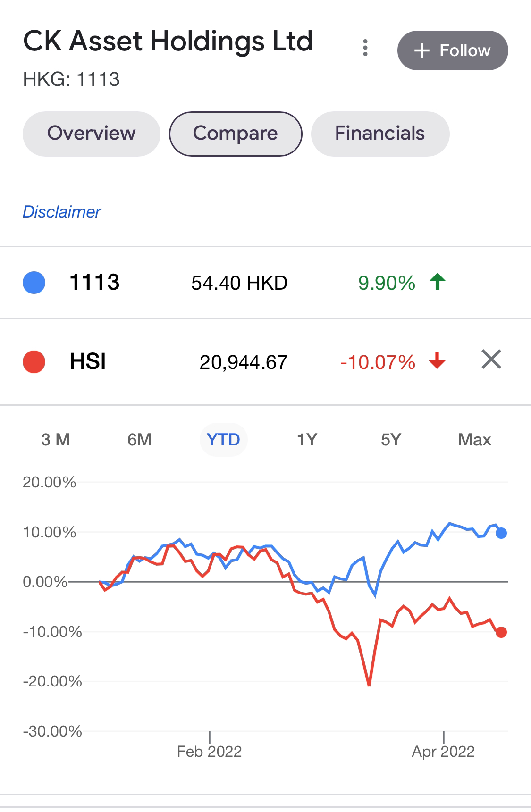Select the 5Y time range
The width and height of the screenshot is (531, 812).
pyautogui.click(x=391, y=440)
